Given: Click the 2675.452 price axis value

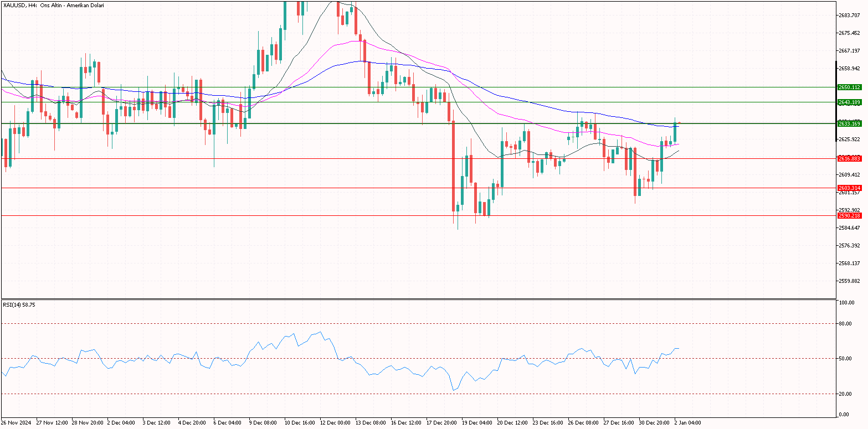Looking at the screenshot, I should pos(849,33).
